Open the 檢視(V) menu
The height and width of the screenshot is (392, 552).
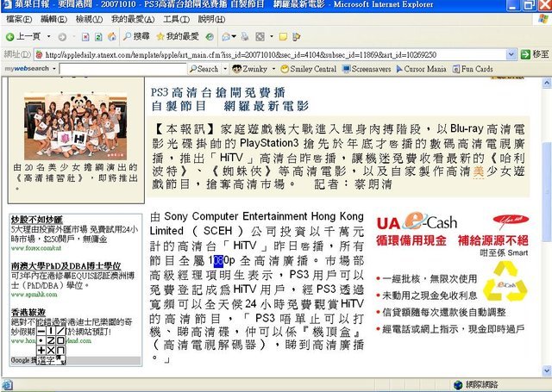(x=89, y=19)
